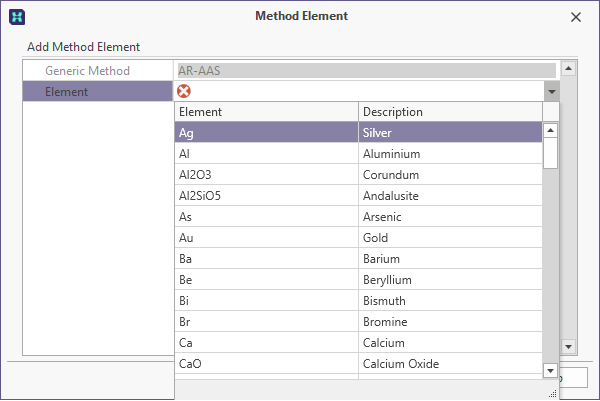Sort by the Description column header
600x401 pixels.
pos(450,112)
